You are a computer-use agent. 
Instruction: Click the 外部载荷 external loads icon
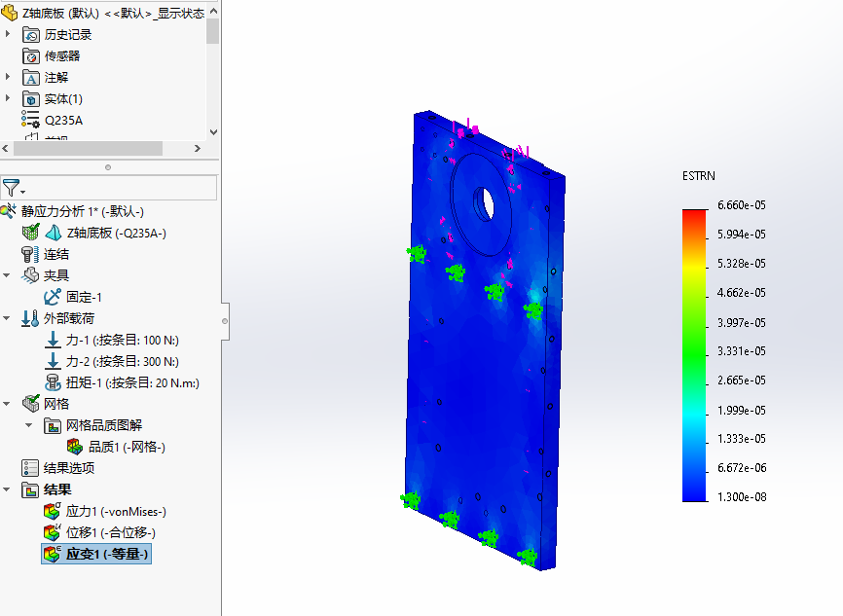30,318
